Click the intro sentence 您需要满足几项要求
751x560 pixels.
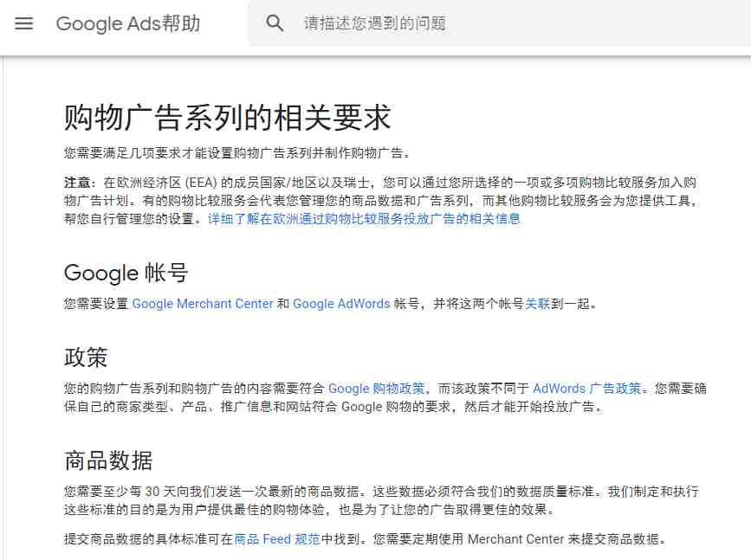[x=238, y=153]
